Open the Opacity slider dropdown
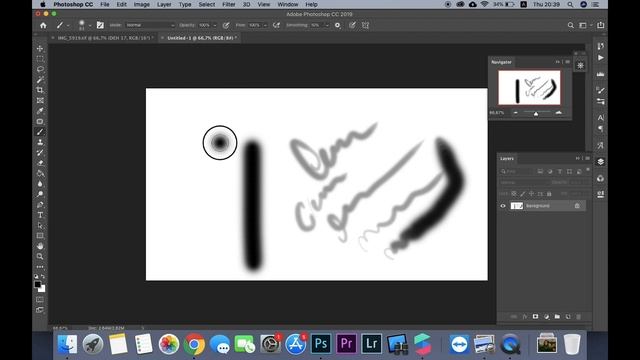 point(215,25)
